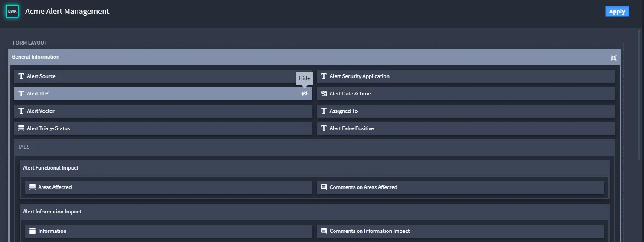This screenshot has width=644, height=242.
Task: Select the Alert Source field label
Action: coord(41,76)
